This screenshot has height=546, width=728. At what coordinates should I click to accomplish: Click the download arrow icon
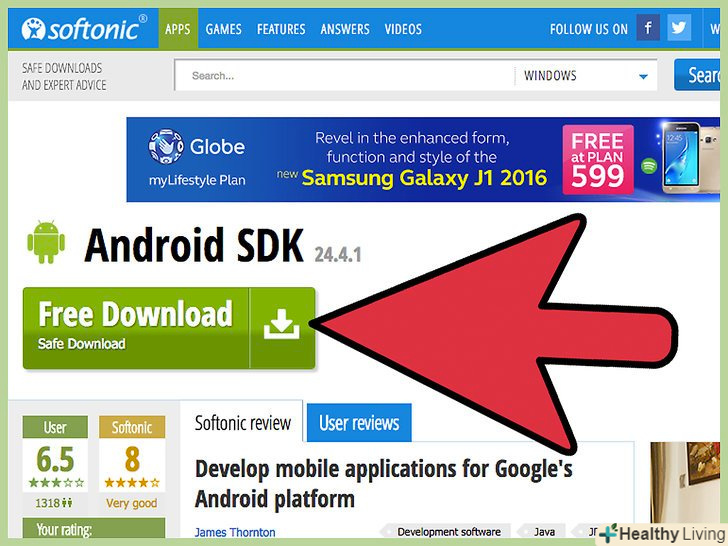(282, 324)
